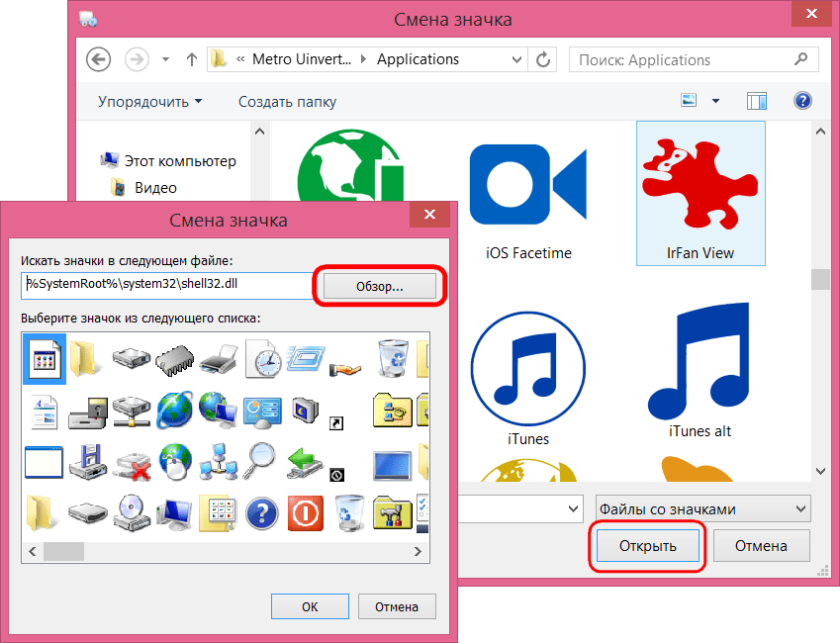Pick the selected program document icon
This screenshot has width=840, height=643.
[45, 359]
